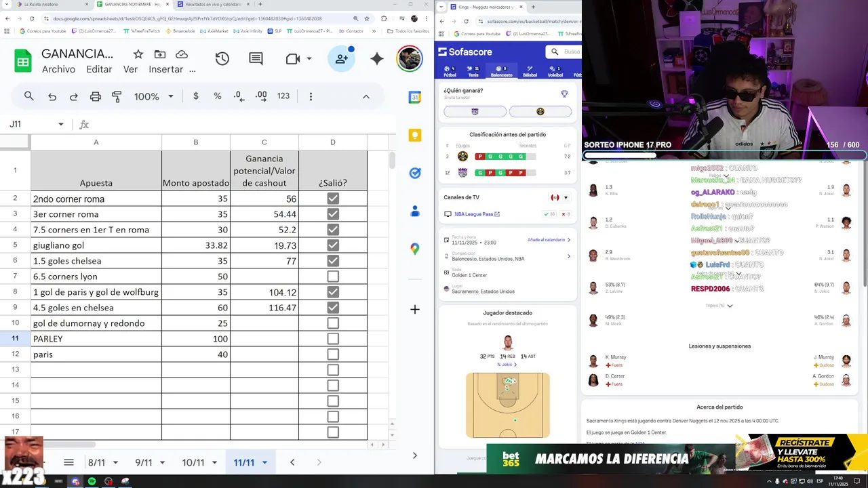Click the Sofascore search field
This screenshot has width=868, height=488.
(563, 52)
